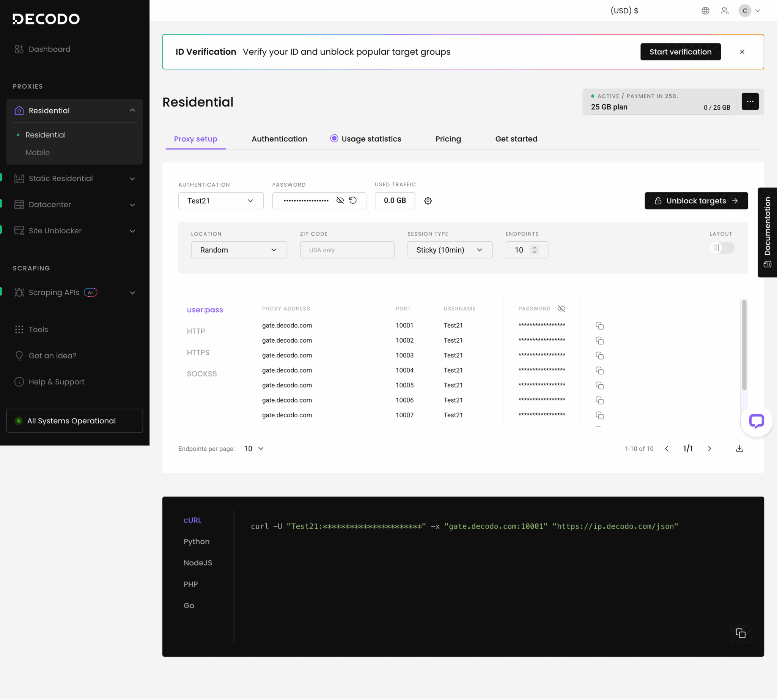Toggle password visibility in password field
The width and height of the screenshot is (777, 700).
click(340, 200)
